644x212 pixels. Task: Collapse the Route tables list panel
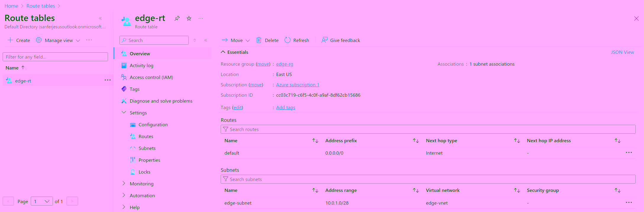click(x=100, y=18)
